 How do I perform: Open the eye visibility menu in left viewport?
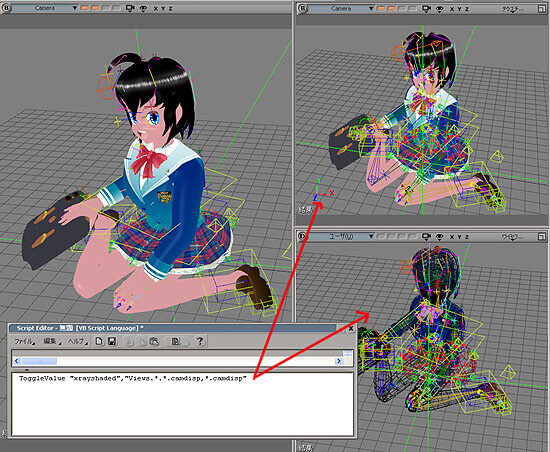point(143,9)
